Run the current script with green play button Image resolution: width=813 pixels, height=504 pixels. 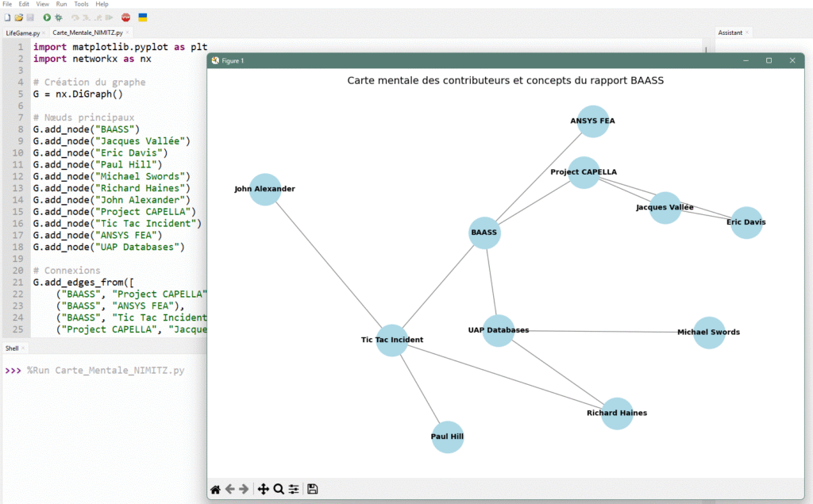tap(47, 17)
